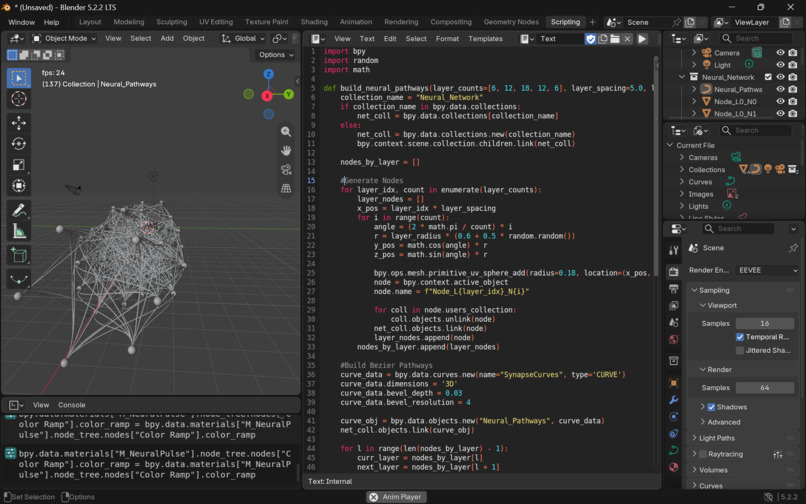
Task: Open text file with folder icon
Action: [x=615, y=39]
